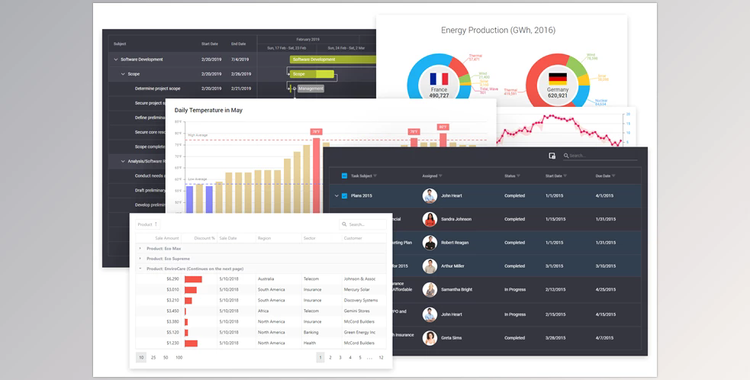Click the 'Green Energy Inc' customer cell

tap(359, 332)
